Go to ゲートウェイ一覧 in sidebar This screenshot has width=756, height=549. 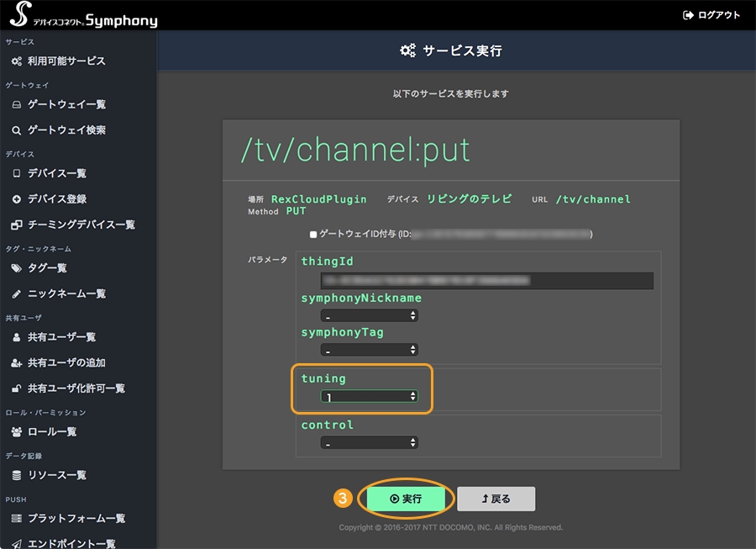click(x=66, y=105)
